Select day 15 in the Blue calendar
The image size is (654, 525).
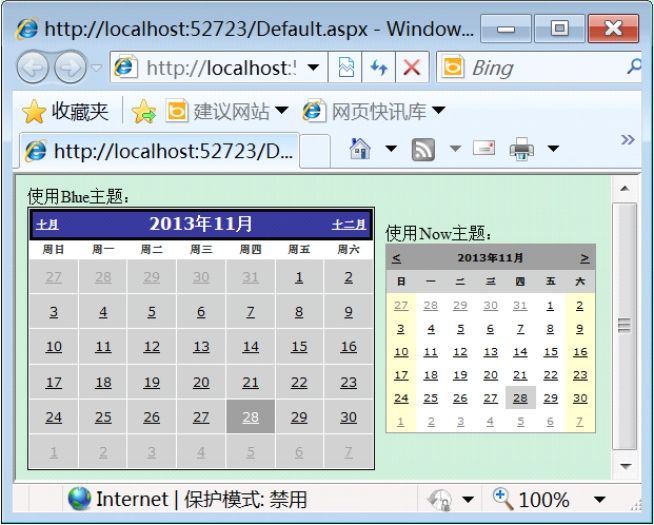tap(299, 347)
